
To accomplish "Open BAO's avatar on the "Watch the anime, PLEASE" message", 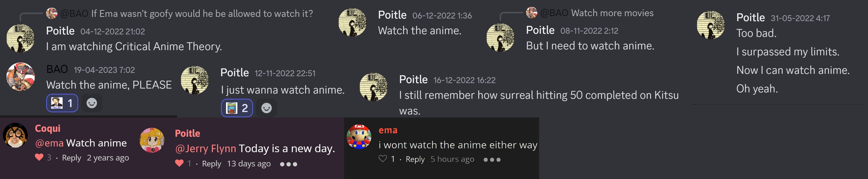I will click(21, 77).
